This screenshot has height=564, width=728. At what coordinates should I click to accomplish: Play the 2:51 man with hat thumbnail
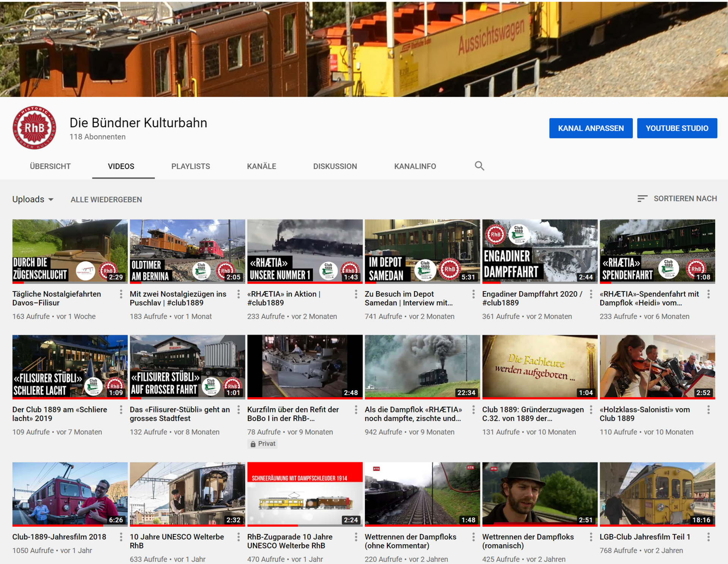tap(540, 494)
